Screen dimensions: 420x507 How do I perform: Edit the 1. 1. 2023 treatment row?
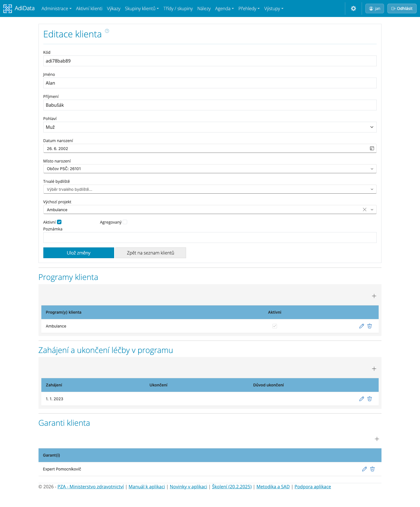[x=362, y=399]
